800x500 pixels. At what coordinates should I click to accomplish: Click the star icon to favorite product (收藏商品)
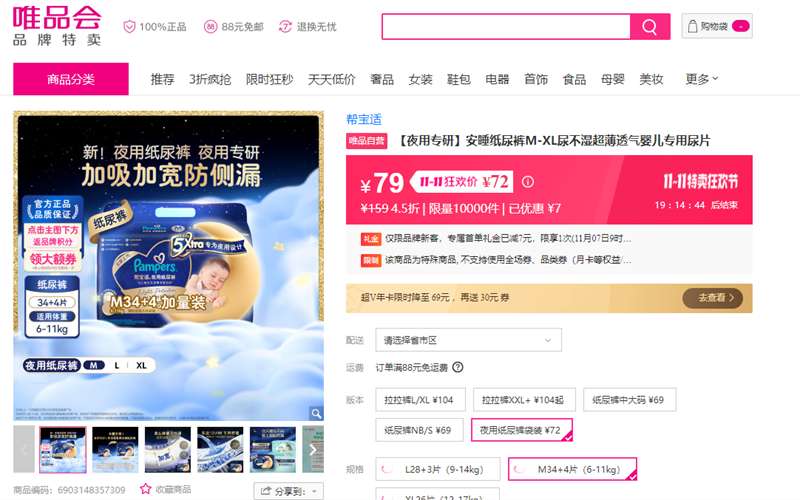point(147,490)
